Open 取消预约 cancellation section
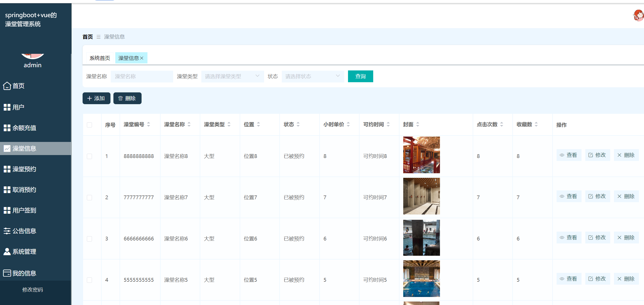 [x=24, y=190]
